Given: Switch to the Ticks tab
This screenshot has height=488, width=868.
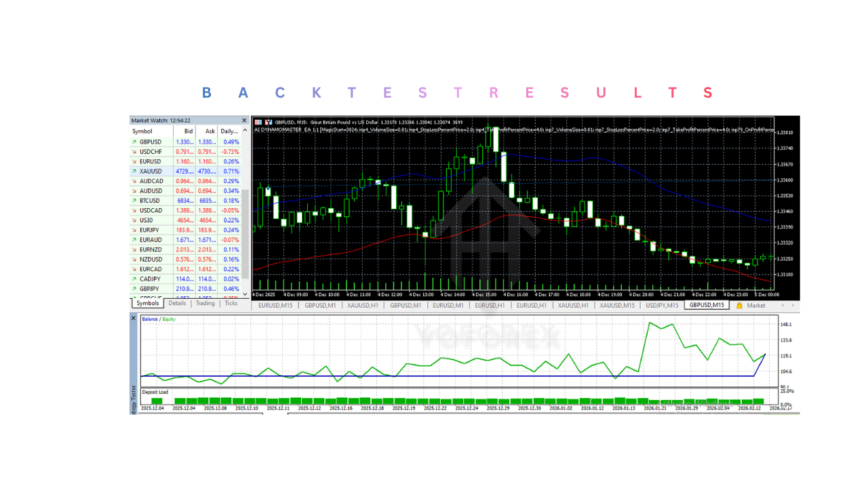Looking at the screenshot, I should pyautogui.click(x=231, y=303).
